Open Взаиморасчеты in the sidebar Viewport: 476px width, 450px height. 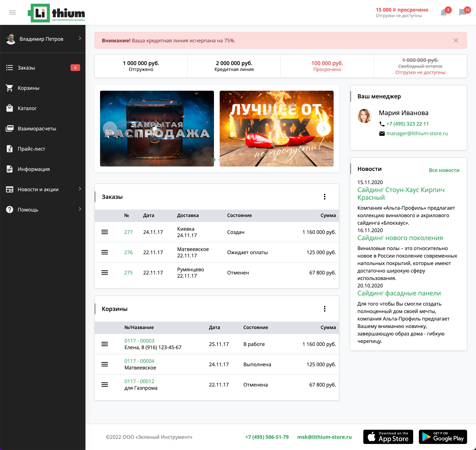point(37,129)
